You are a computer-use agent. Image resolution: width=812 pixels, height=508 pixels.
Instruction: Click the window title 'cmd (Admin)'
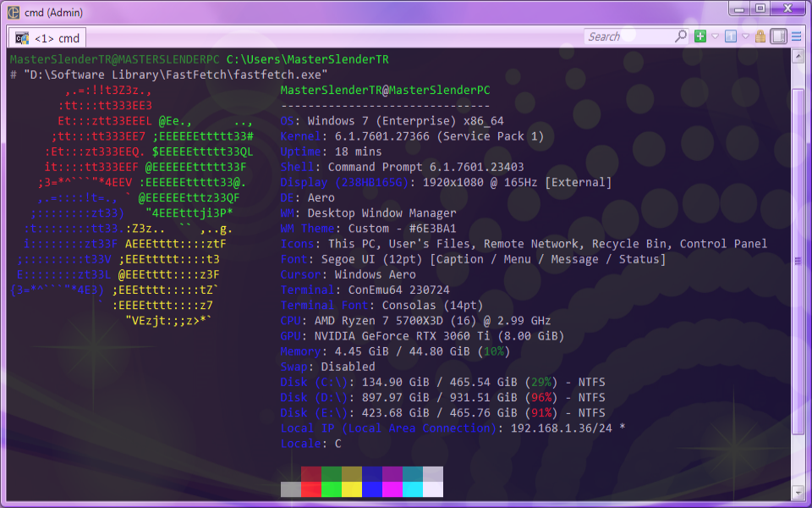coord(53,13)
